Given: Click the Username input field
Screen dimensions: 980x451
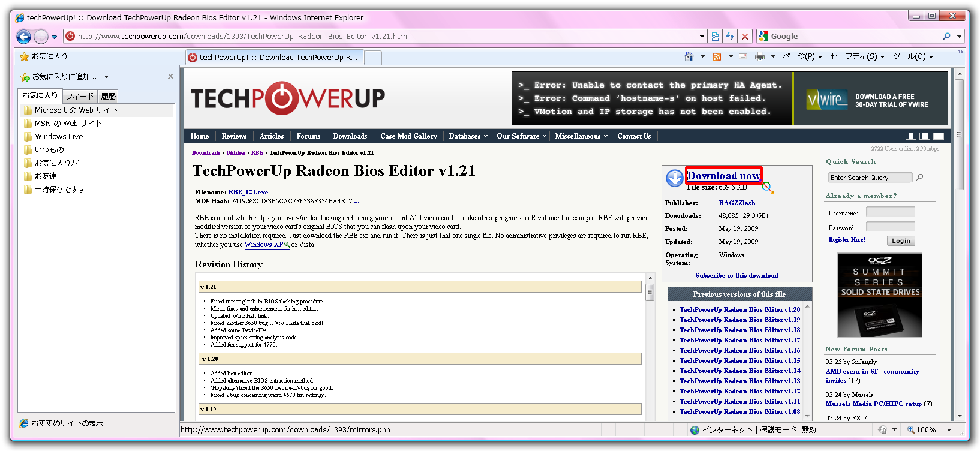Looking at the screenshot, I should 891,212.
